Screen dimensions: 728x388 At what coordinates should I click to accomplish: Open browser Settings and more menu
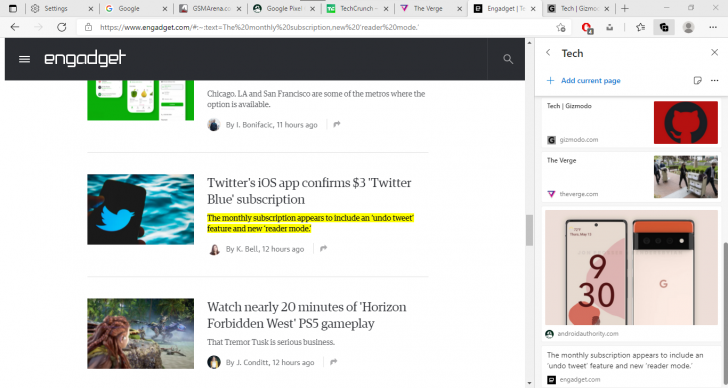tap(713, 27)
